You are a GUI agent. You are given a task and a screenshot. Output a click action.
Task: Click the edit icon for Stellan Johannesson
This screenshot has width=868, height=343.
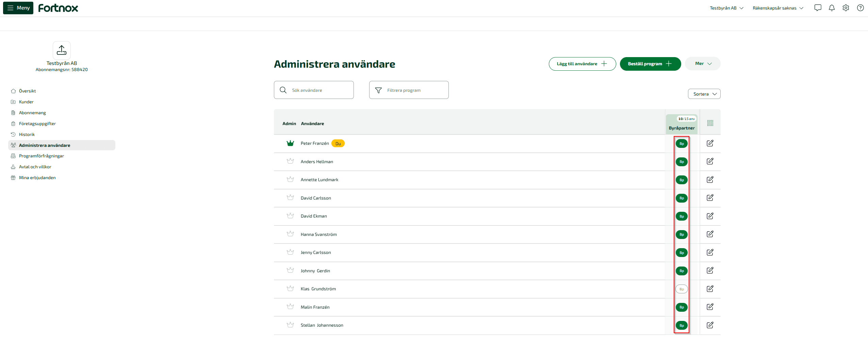(710, 325)
